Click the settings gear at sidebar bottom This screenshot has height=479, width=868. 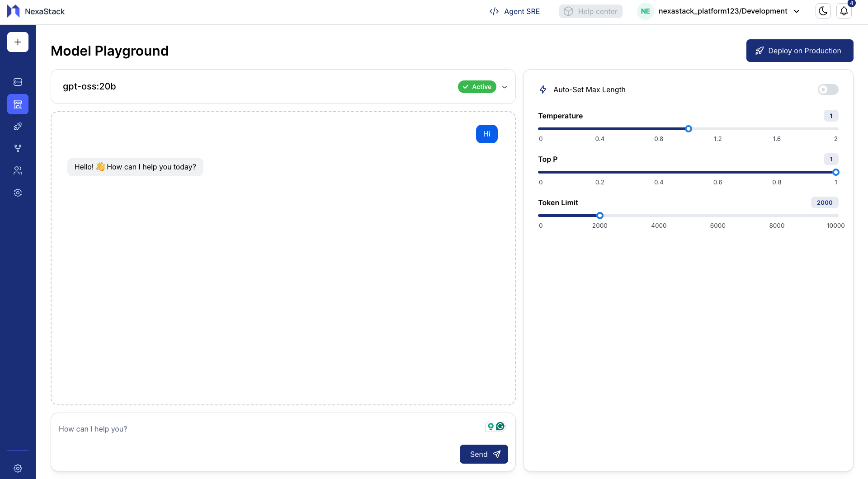point(18,469)
